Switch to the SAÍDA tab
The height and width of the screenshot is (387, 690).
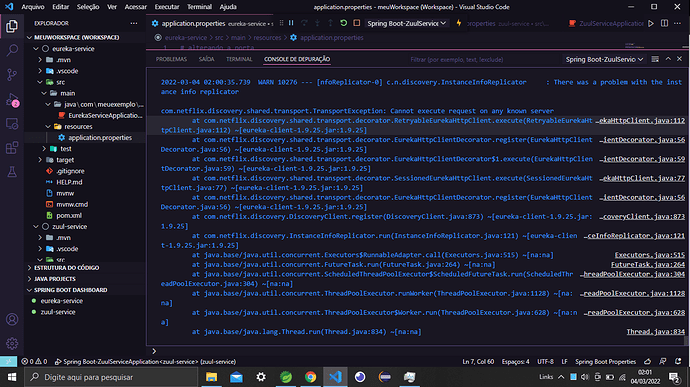pos(206,59)
